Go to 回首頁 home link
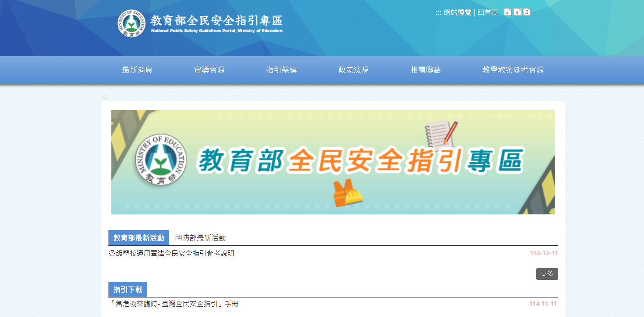644x317 pixels. 487,13
